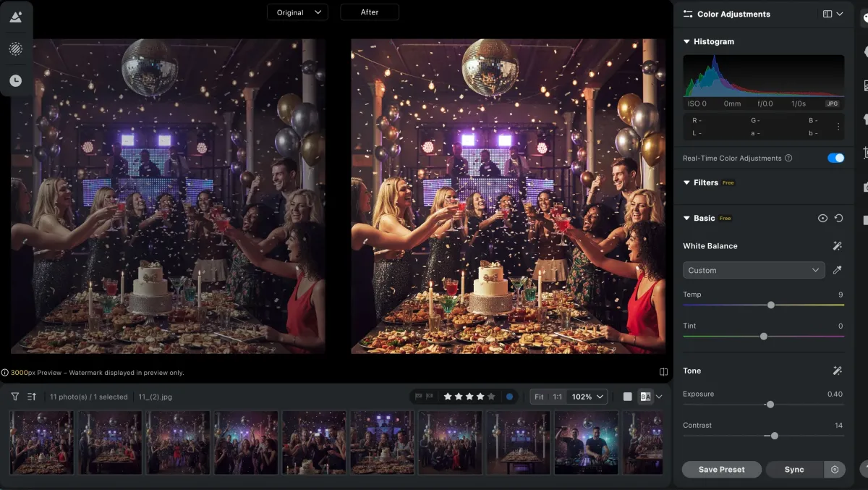Click the Save Preset button

[x=721, y=470]
